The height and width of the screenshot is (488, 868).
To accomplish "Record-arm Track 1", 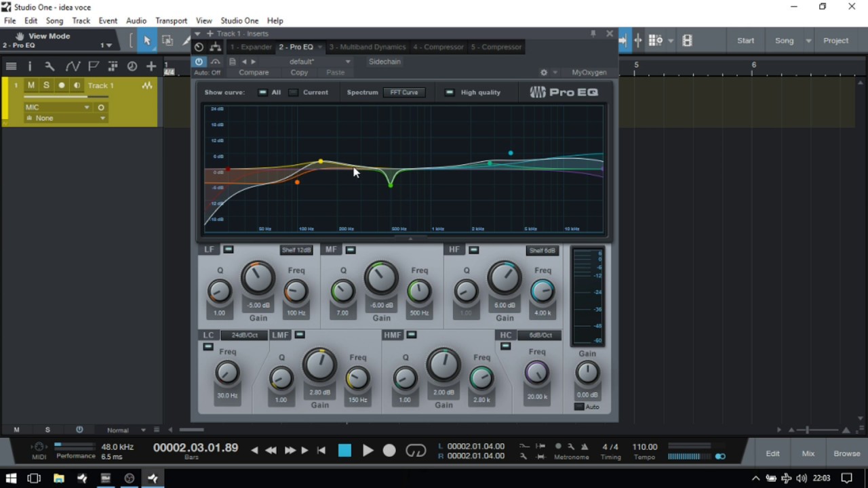I will pos(62,85).
